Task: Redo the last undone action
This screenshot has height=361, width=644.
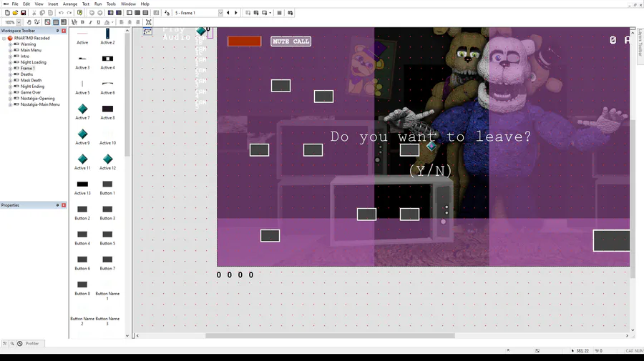Action: [x=69, y=13]
